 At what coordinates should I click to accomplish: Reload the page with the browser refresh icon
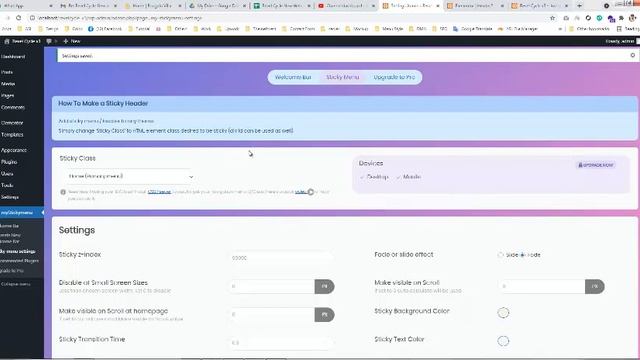(x=18, y=18)
